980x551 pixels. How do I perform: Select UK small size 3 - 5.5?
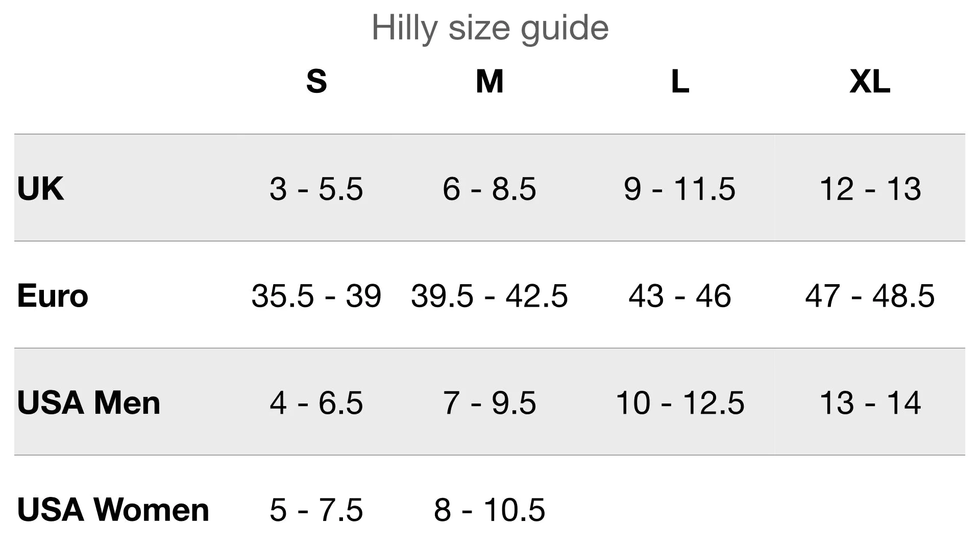coord(316,189)
